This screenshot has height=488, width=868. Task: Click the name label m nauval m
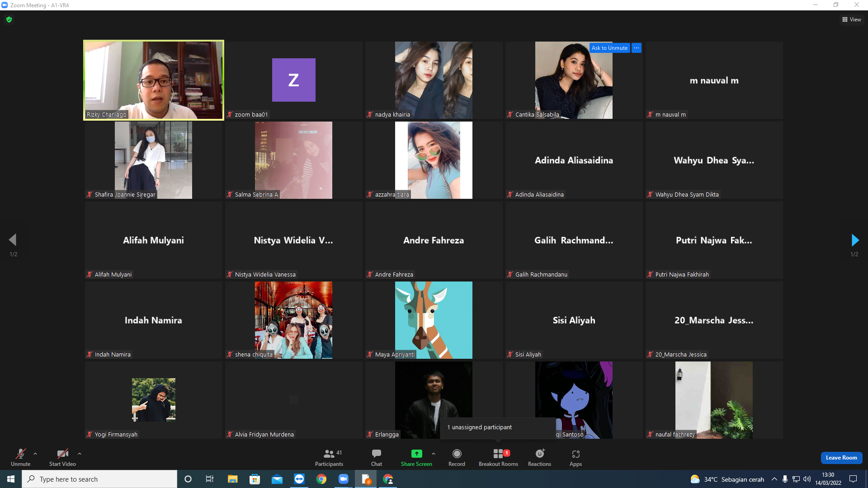[x=670, y=114]
